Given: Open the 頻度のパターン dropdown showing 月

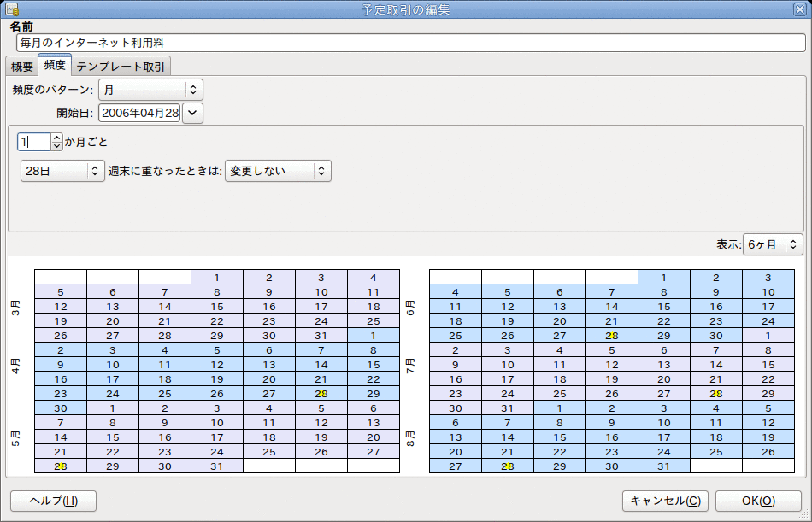Looking at the screenshot, I should (150, 90).
